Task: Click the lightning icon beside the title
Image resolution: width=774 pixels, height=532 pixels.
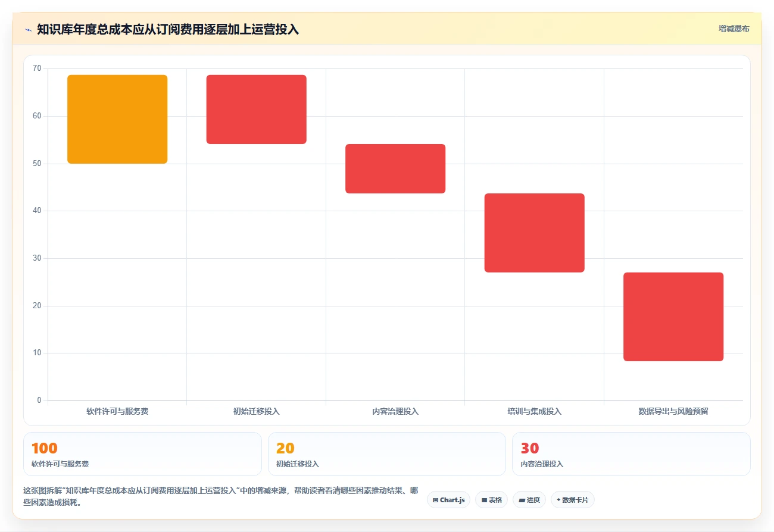Action: pyautogui.click(x=28, y=30)
